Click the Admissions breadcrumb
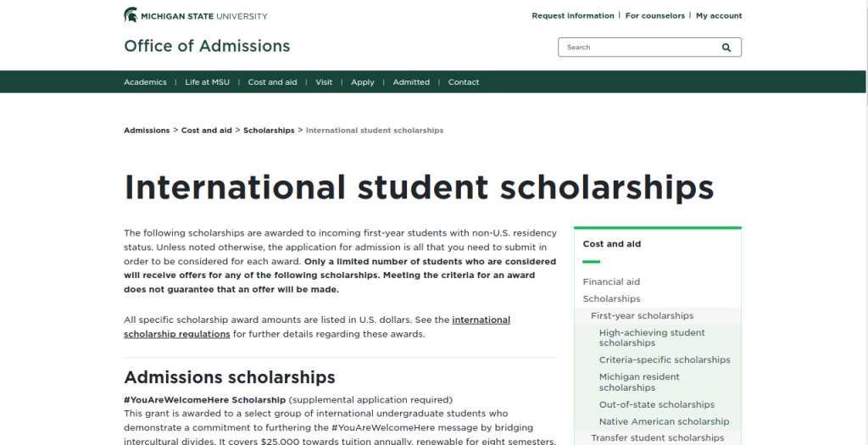The height and width of the screenshot is (445, 868). [x=147, y=131]
